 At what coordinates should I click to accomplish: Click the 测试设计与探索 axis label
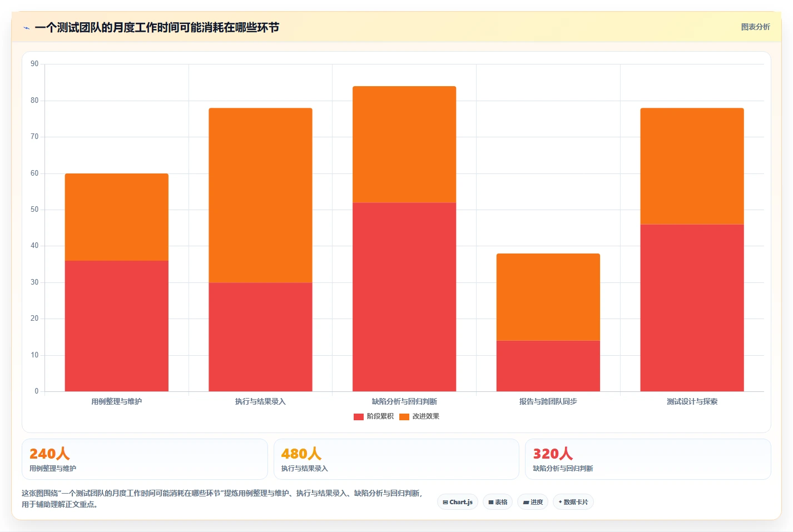(692, 401)
